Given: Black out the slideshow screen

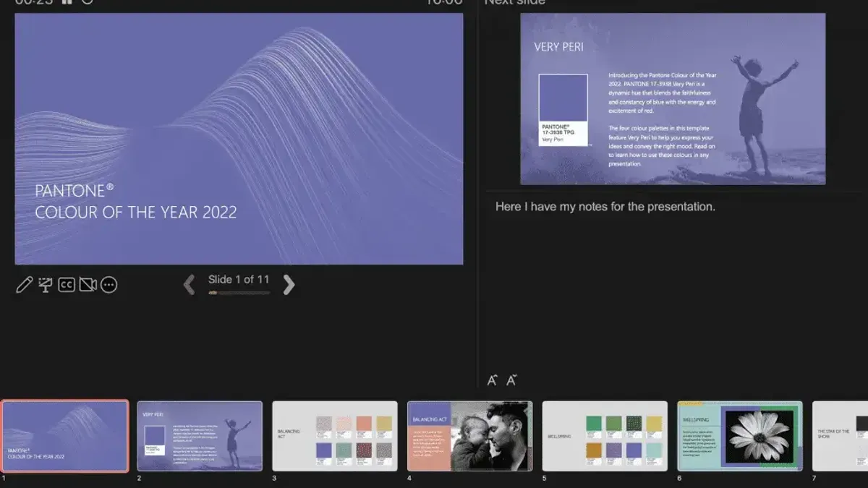Looking at the screenshot, I should click(x=46, y=285).
